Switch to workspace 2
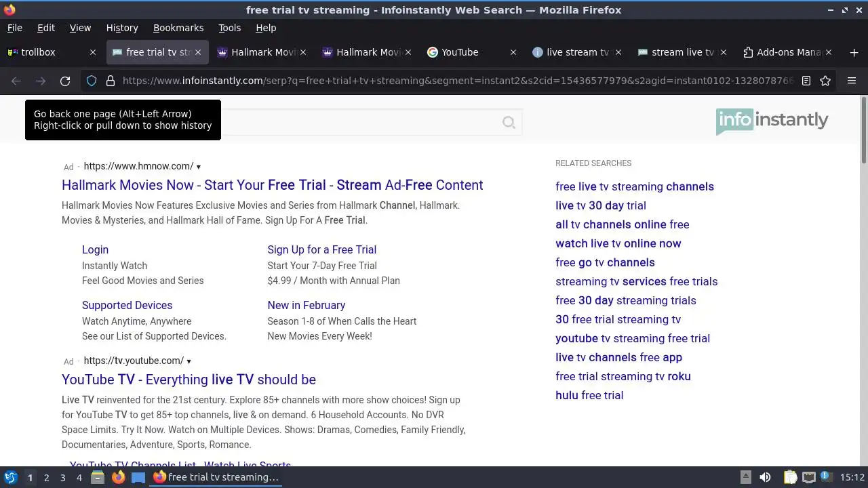This screenshot has width=868, height=488. (x=46, y=477)
